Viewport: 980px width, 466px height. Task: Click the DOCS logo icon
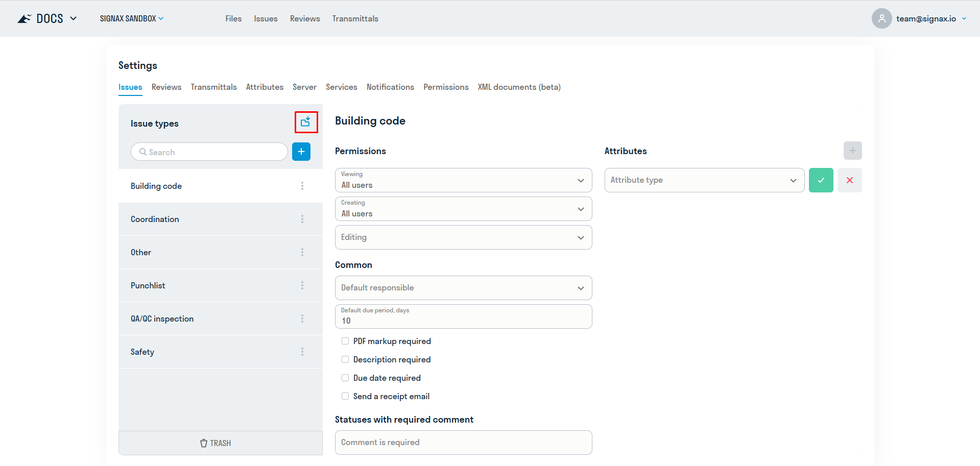pyautogui.click(x=24, y=19)
